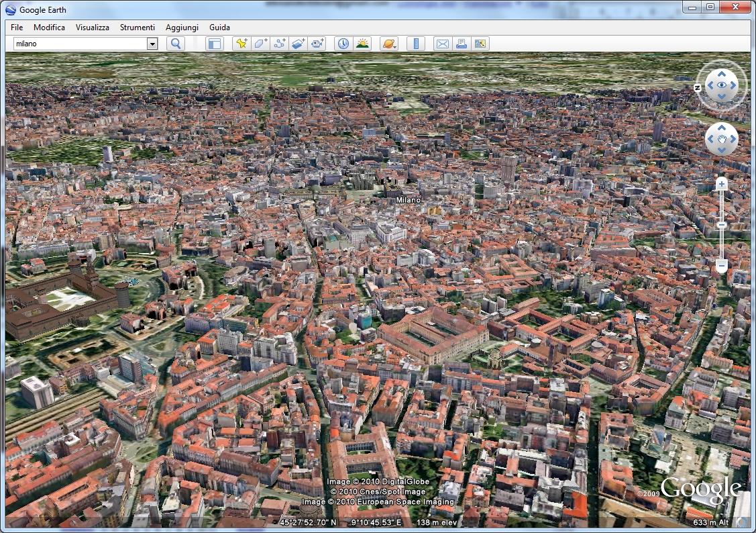Add a new placemark with the pushpin icon
The width and height of the screenshot is (756, 533).
point(241,44)
